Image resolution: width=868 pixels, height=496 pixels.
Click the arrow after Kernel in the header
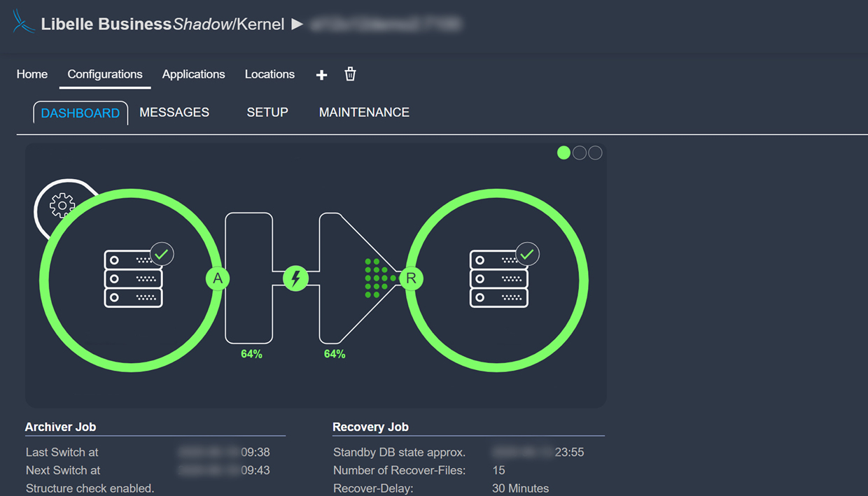point(297,23)
